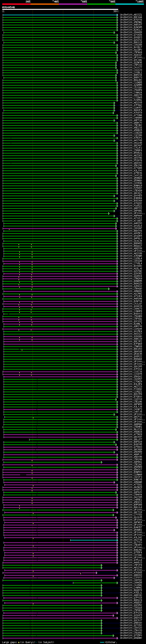The width and height of the screenshot is (146, 644).
Task: Open hit UniRef100_Q1DW36
Action: tap(131, 63)
